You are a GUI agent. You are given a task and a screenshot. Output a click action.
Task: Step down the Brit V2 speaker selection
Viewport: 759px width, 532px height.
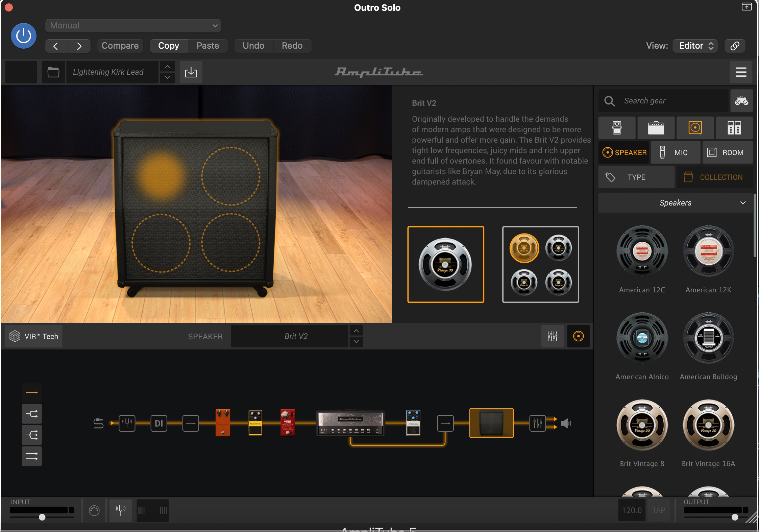click(x=356, y=342)
